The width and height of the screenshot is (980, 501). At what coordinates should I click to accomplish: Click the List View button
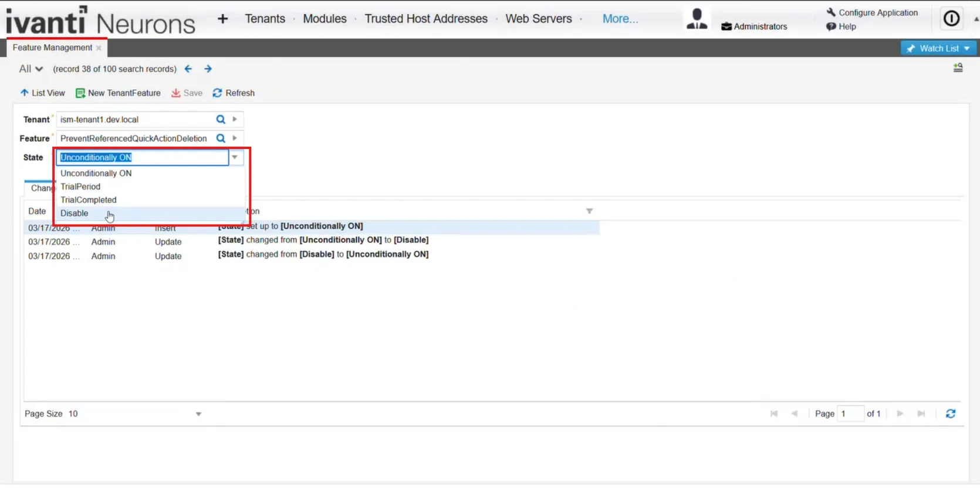tap(43, 93)
